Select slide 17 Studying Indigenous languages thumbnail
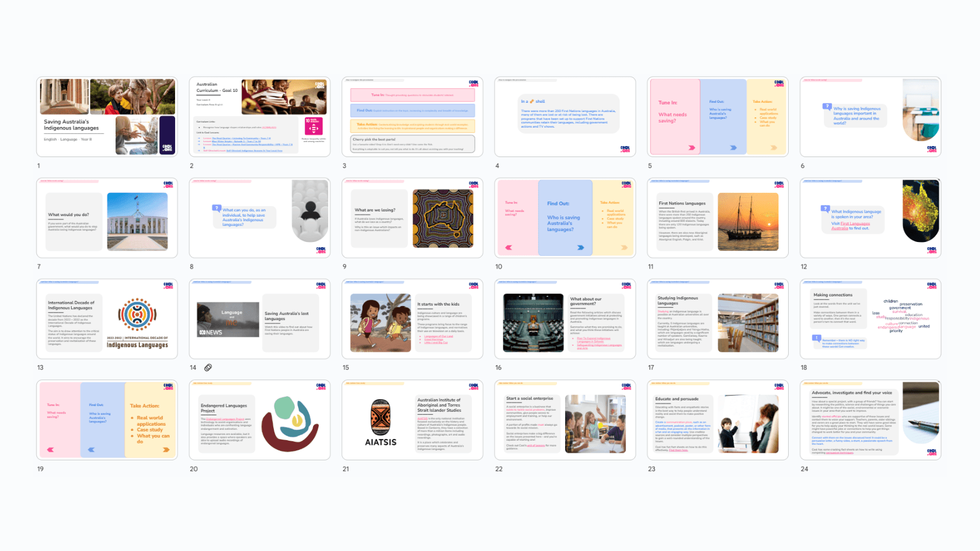This screenshot has height=551, width=980. [x=717, y=318]
